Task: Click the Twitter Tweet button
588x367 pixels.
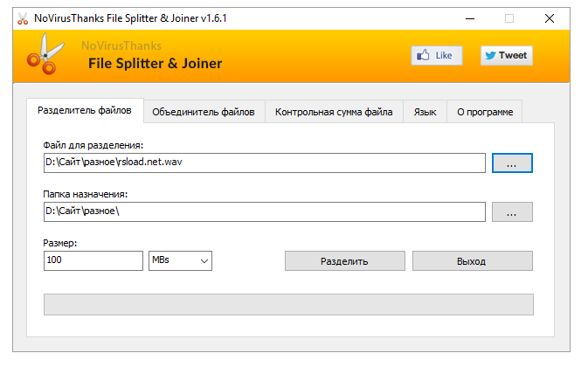Action: click(x=506, y=55)
